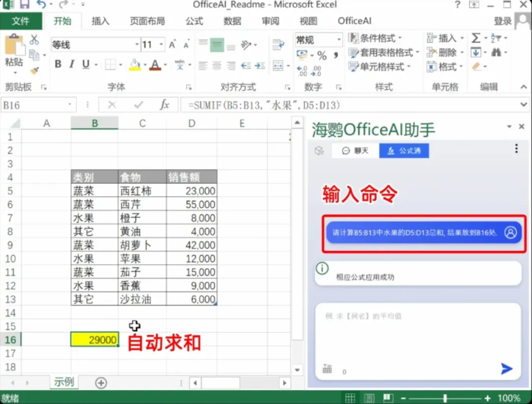Toggle middle vertical alignment
This screenshot has height=404, width=532.
pos(217,45)
